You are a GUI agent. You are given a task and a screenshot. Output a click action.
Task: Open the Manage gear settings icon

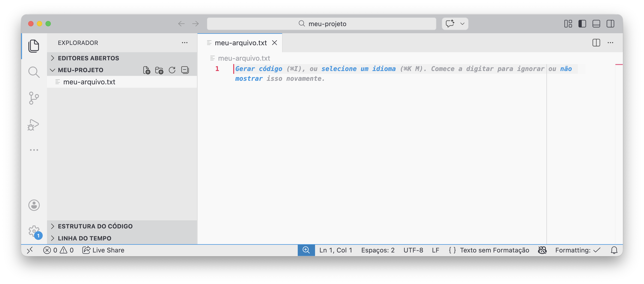(x=34, y=231)
